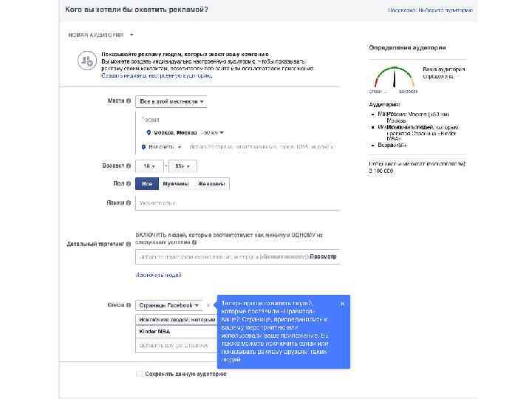Open the minimum age 18 dropdown

coord(149,166)
